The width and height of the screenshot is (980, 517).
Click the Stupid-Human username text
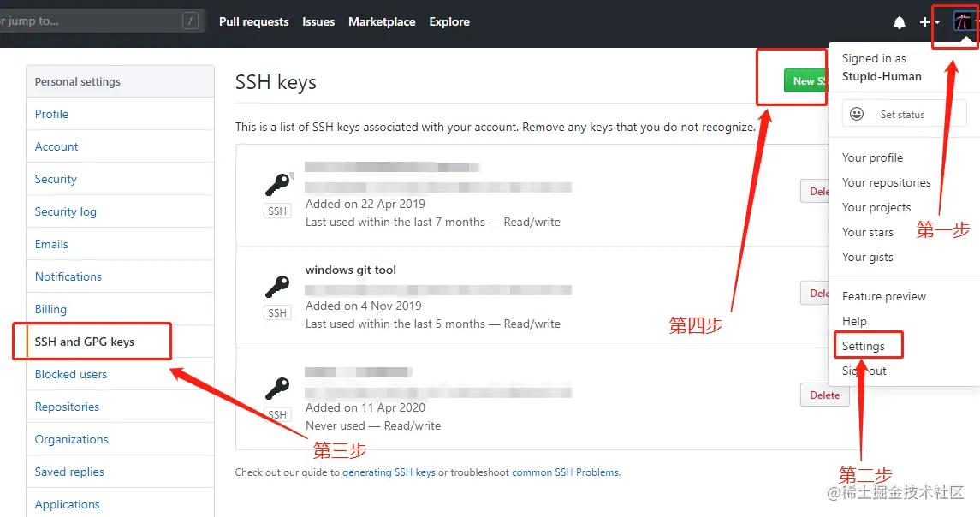(x=882, y=76)
